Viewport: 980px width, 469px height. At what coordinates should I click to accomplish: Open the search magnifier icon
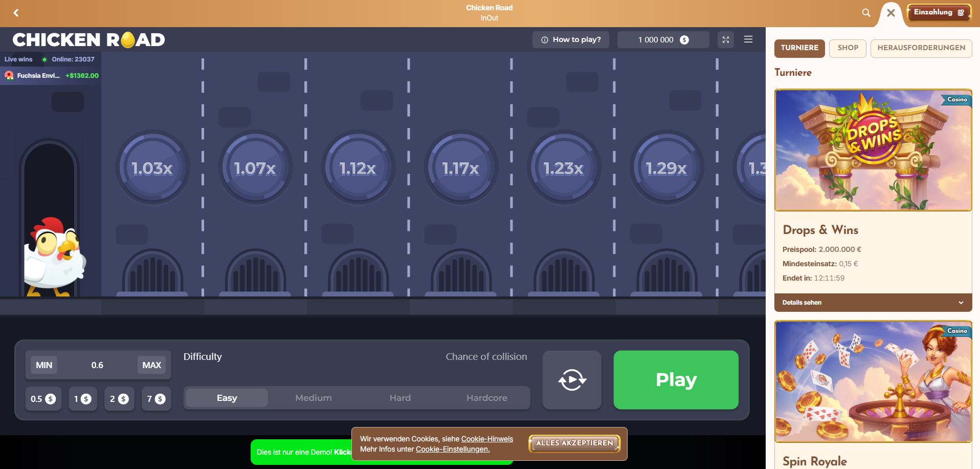tap(866, 13)
